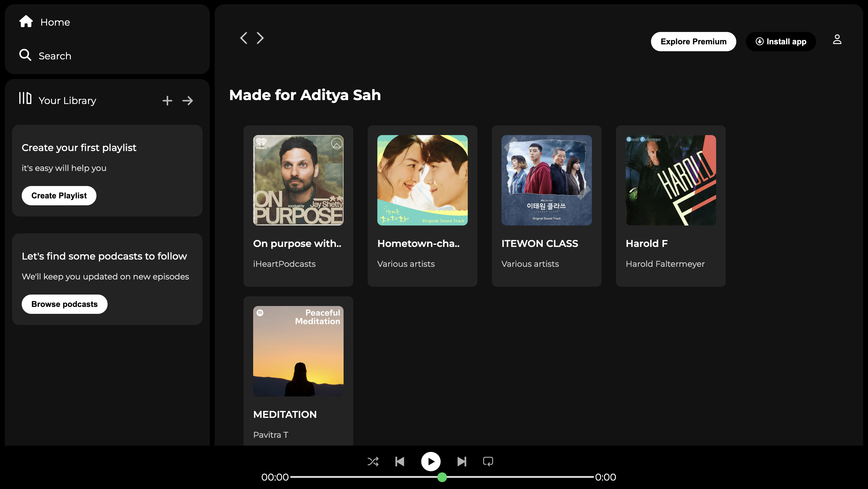Click the Home icon in the sidebar
This screenshot has height=489, width=868.
pyautogui.click(x=25, y=21)
